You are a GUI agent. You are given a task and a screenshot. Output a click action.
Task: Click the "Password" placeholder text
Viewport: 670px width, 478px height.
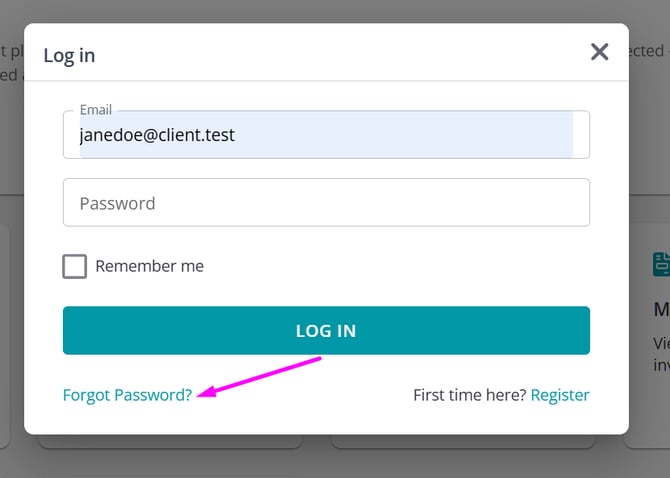(117, 203)
